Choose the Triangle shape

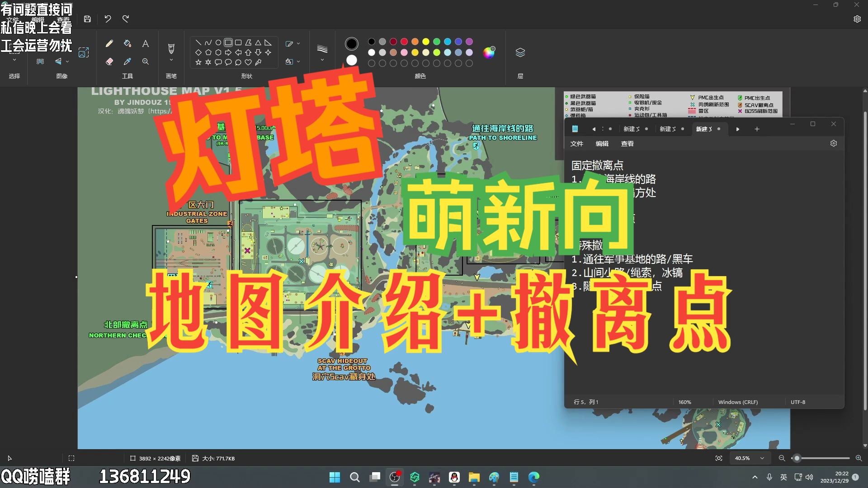coord(258,42)
